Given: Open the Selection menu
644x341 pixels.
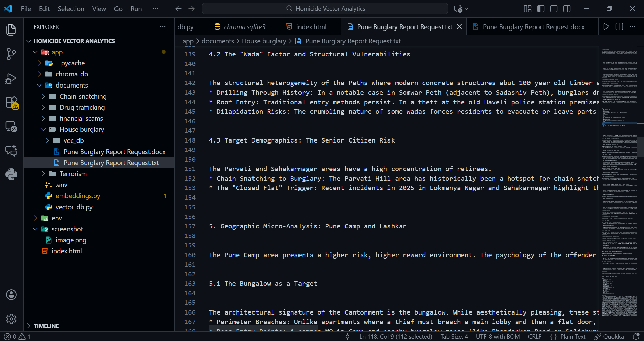Looking at the screenshot, I should (71, 9).
